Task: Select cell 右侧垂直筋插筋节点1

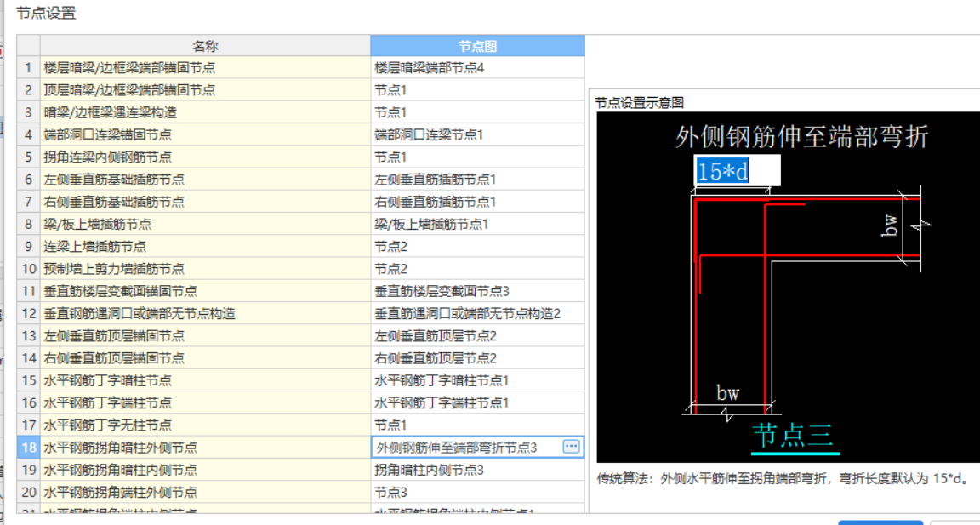Action: 477,202
